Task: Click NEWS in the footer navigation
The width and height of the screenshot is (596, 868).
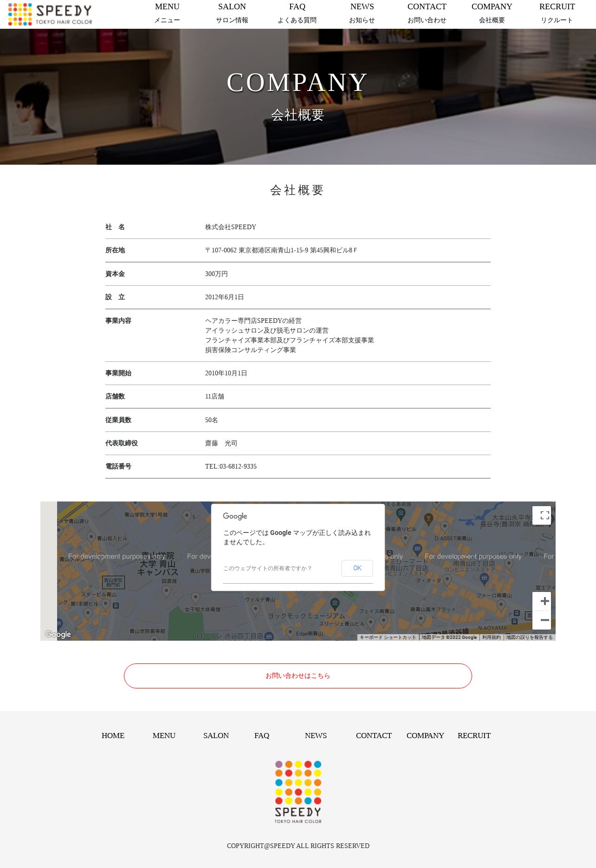Action: tap(316, 736)
